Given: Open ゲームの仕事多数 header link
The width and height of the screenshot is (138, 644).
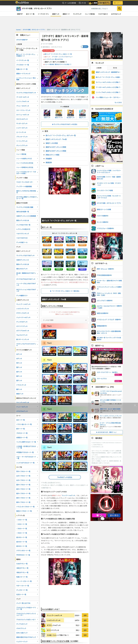Looking at the screenshot, I should [69, 3].
